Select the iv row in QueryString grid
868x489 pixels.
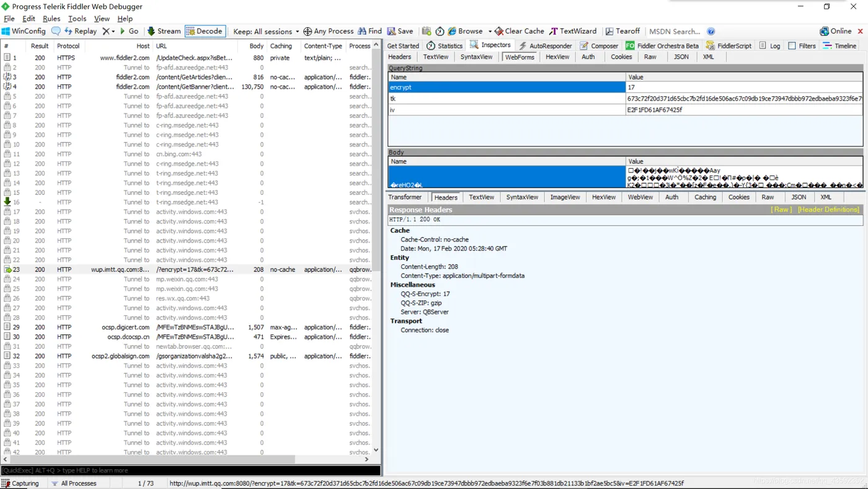point(625,110)
